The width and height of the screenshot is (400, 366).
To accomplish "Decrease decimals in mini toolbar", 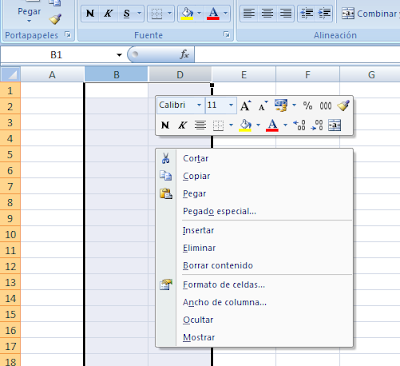I will pos(317,125).
